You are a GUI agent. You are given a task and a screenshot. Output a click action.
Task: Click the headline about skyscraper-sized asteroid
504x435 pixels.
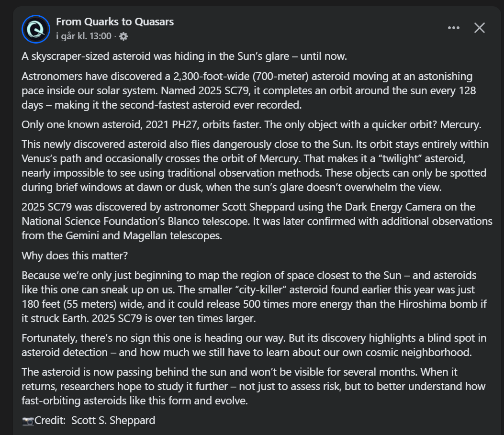click(x=184, y=56)
